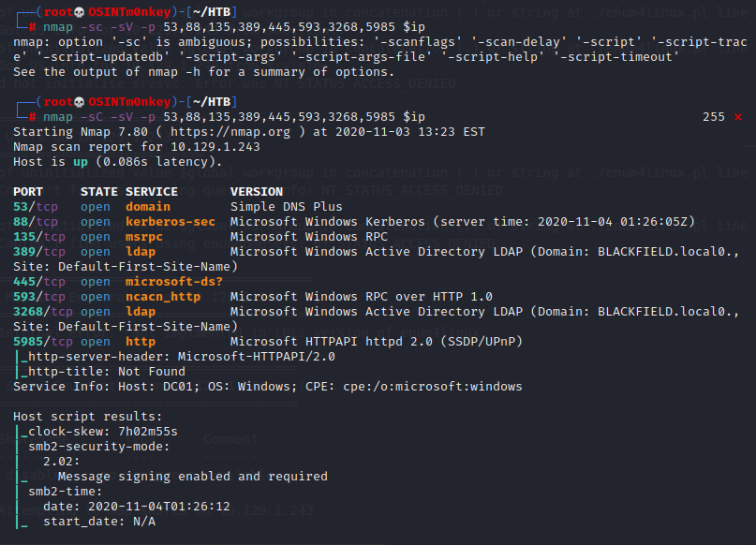Screen dimensions: 756x545
Task: Select the kerberos-sec service name
Action: tap(170, 222)
